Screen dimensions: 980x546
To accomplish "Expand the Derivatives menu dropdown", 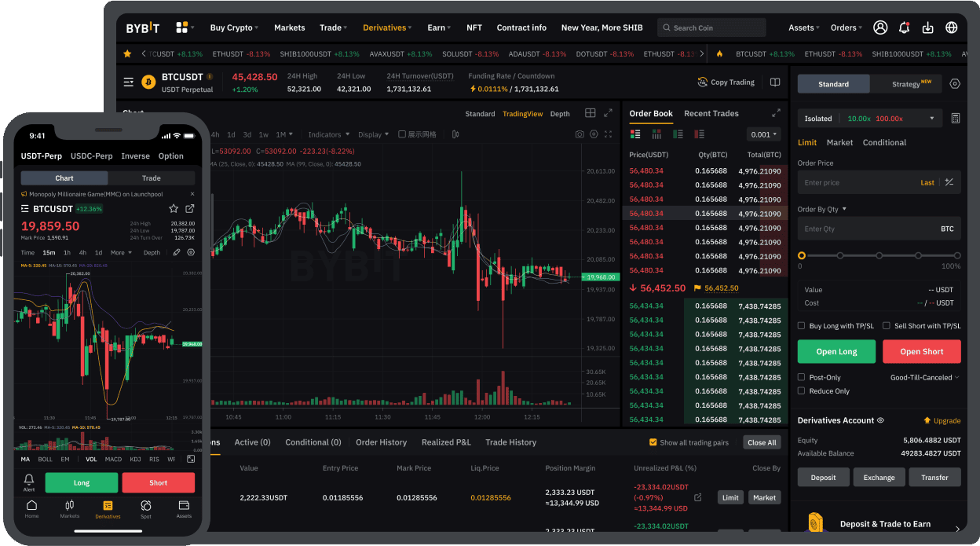I will (386, 27).
